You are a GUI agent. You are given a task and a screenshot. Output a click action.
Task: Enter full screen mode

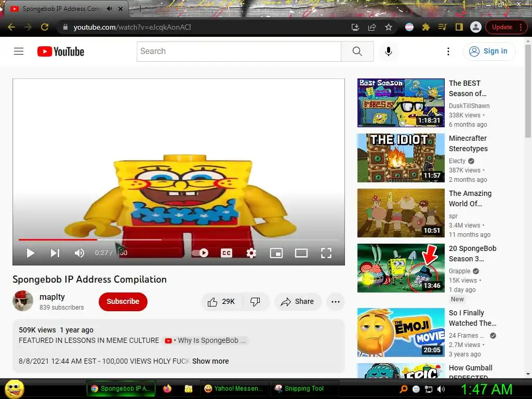tap(326, 253)
